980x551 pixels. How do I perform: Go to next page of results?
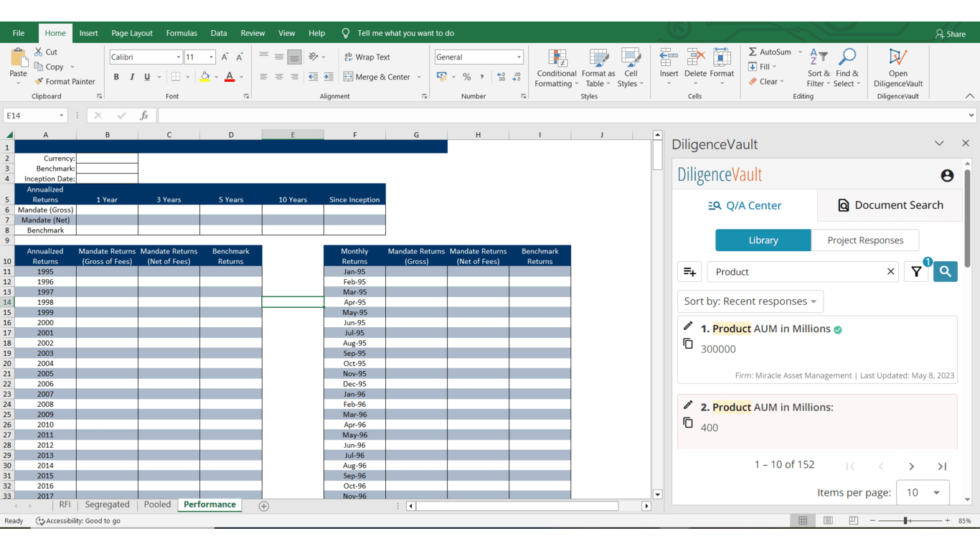[911, 466]
